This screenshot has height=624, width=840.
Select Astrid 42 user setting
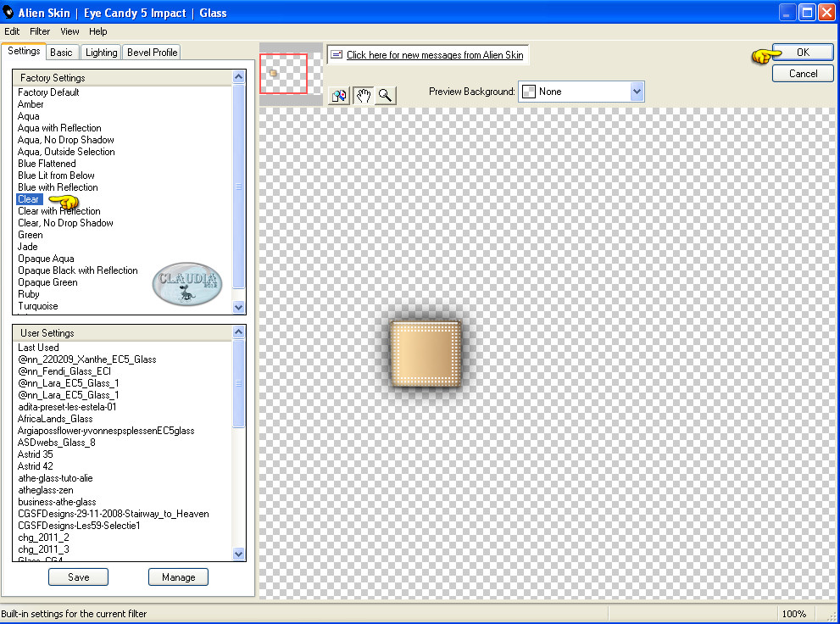(36, 466)
